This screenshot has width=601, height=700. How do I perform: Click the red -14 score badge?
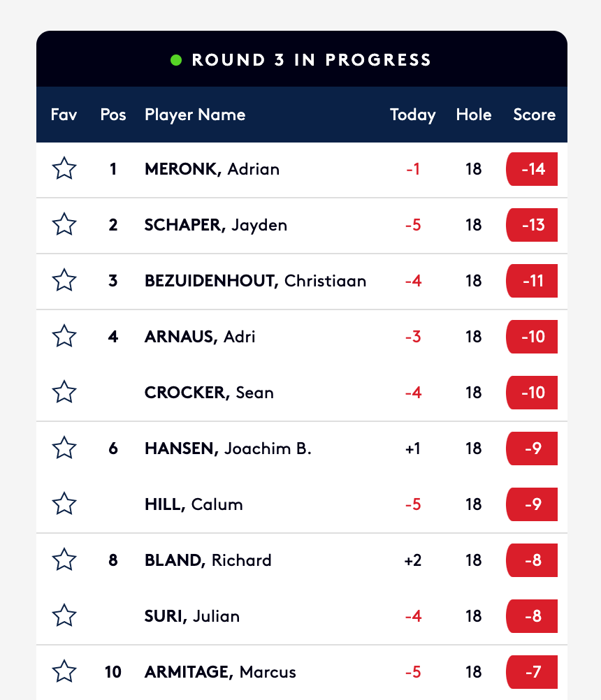pyautogui.click(x=532, y=169)
